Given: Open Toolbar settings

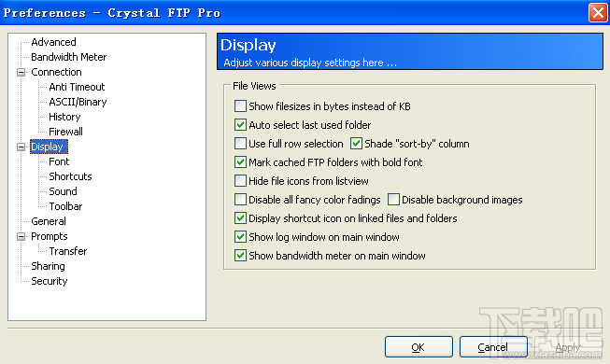Looking at the screenshot, I should pos(65,206).
